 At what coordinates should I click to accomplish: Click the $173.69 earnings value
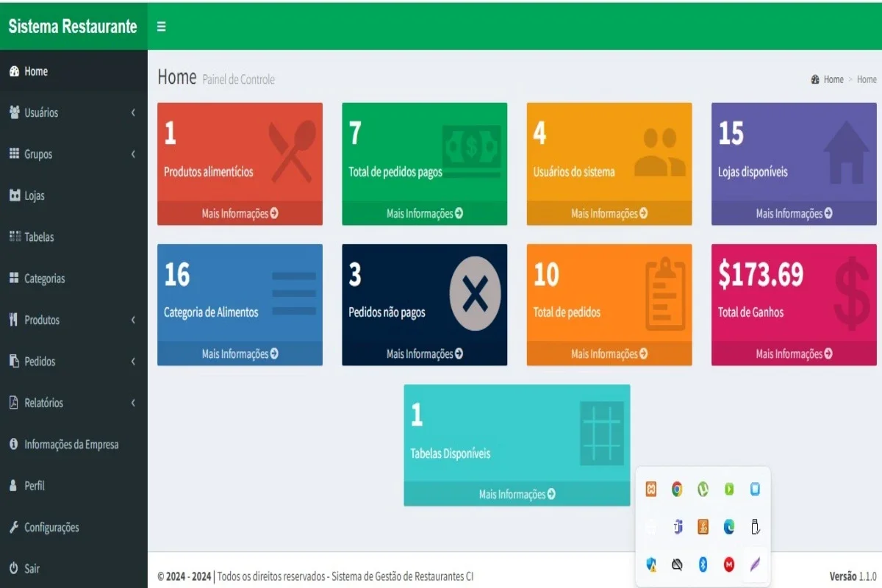[761, 274]
